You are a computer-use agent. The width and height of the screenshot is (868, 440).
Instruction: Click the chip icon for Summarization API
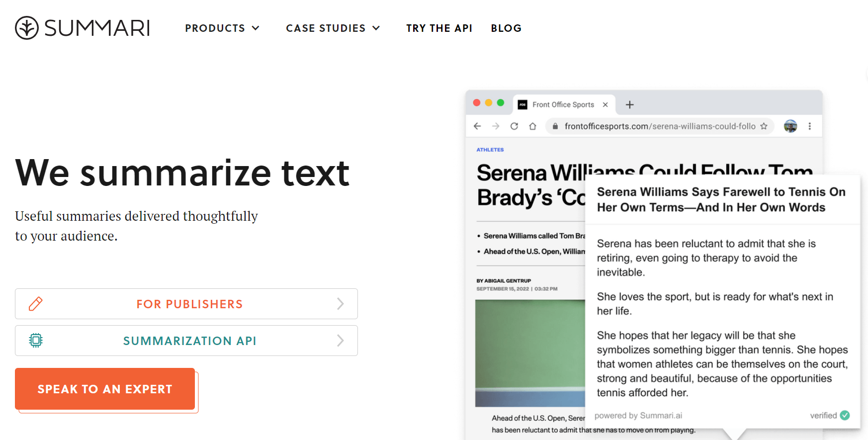[x=36, y=341]
